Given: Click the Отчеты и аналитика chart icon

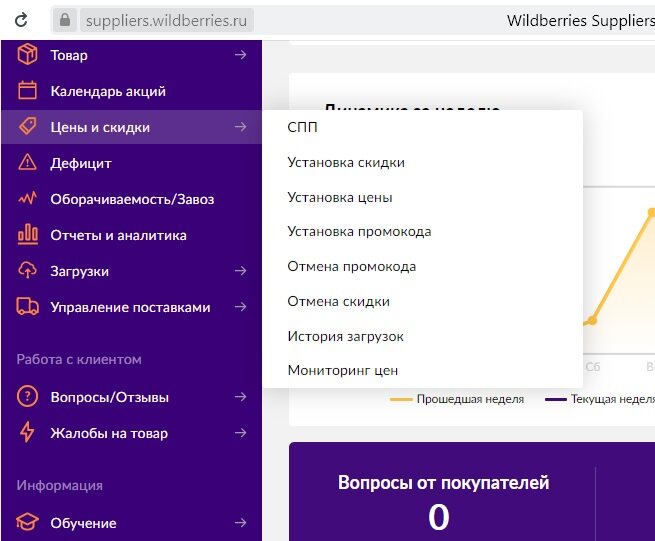Looking at the screenshot, I should (x=27, y=234).
